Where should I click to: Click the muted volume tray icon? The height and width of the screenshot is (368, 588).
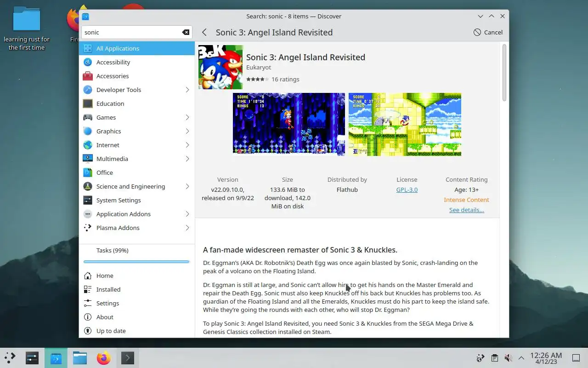click(x=508, y=358)
